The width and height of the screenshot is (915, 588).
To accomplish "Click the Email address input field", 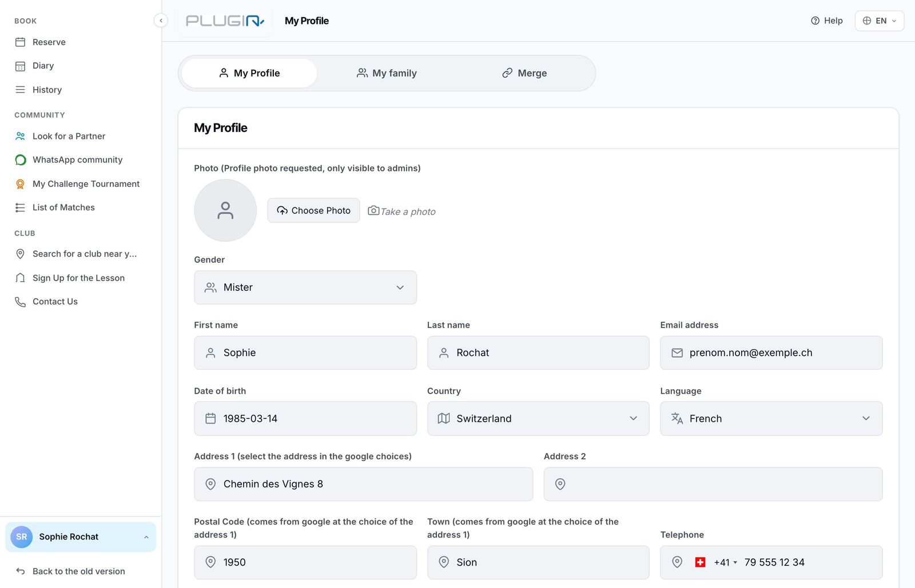I will click(x=771, y=353).
